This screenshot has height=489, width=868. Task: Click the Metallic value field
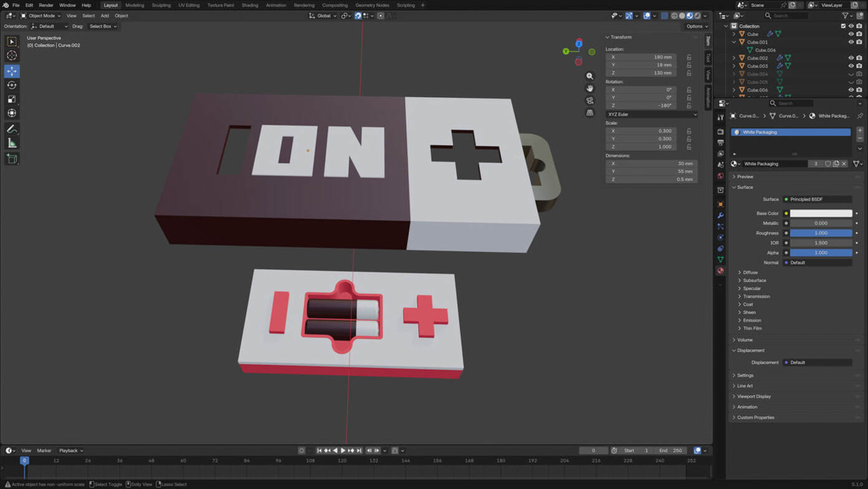821,223
